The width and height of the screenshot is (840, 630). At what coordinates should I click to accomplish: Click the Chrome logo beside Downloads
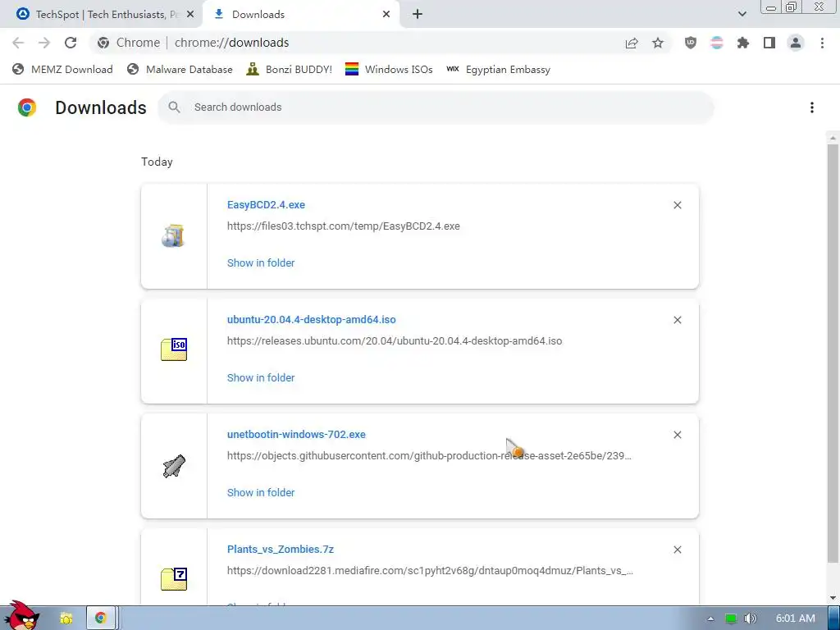pos(27,107)
